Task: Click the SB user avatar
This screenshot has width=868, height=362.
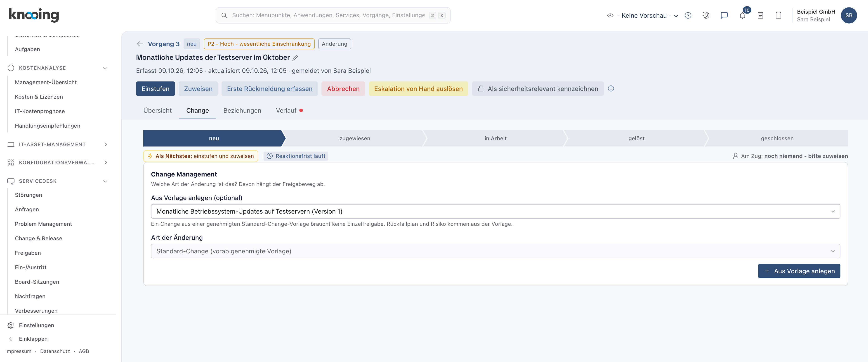Action: (x=849, y=16)
